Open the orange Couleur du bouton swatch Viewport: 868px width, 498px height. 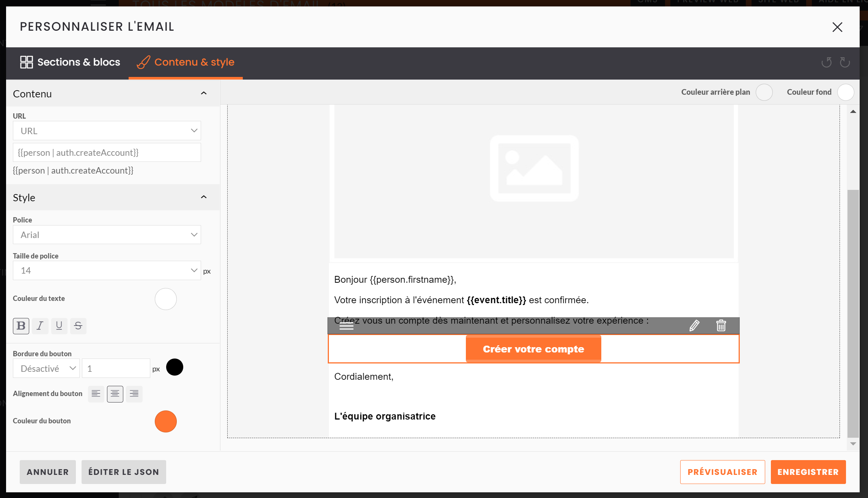pos(166,421)
